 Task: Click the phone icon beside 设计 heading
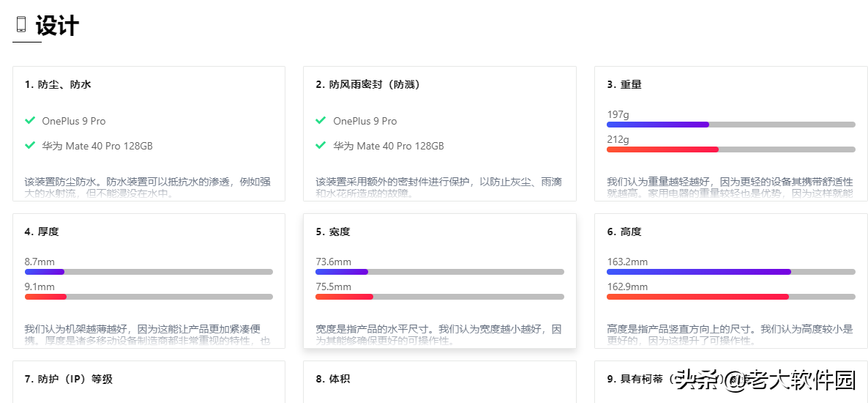tap(21, 25)
